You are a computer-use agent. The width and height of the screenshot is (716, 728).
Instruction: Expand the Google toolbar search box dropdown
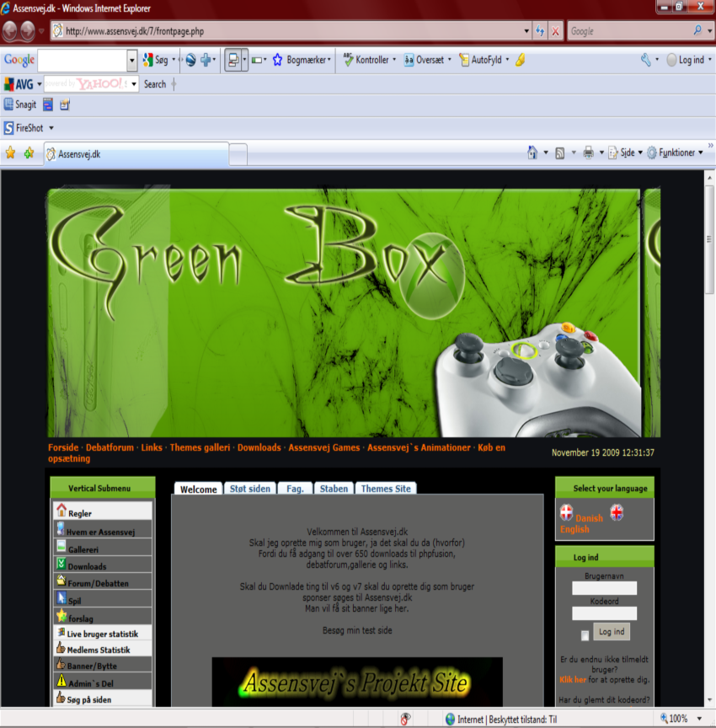click(131, 61)
